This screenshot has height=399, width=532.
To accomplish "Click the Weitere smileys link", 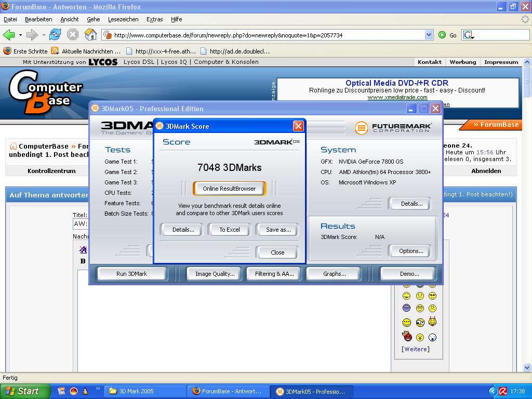I will click(415, 349).
